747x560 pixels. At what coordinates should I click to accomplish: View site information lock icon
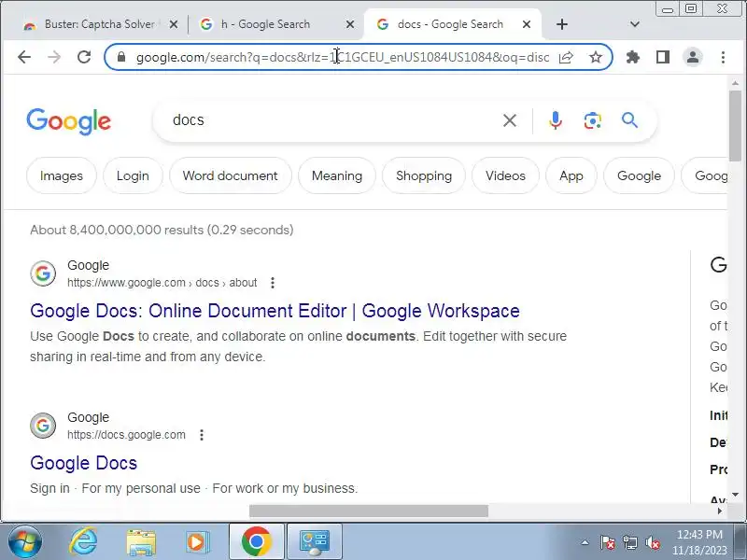pyautogui.click(x=121, y=57)
